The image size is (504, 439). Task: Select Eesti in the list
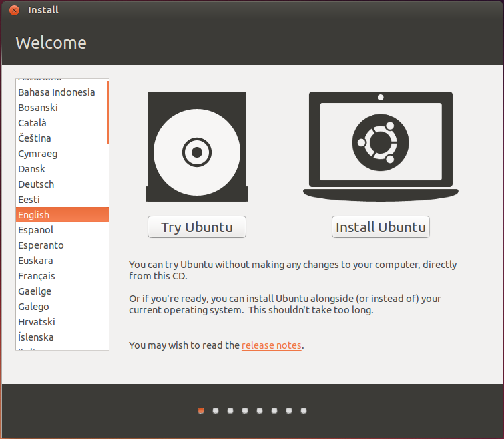(x=62, y=200)
